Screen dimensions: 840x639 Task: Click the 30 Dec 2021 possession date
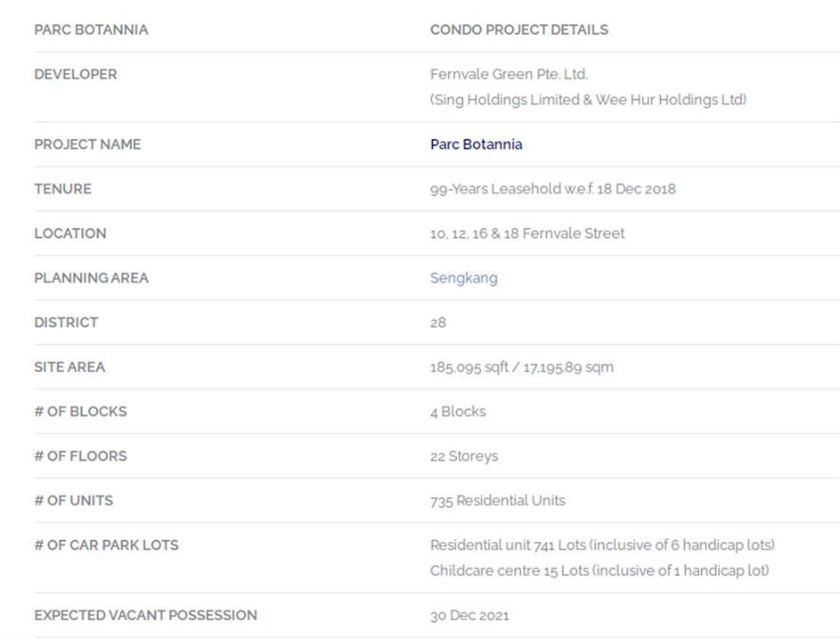pos(469,616)
